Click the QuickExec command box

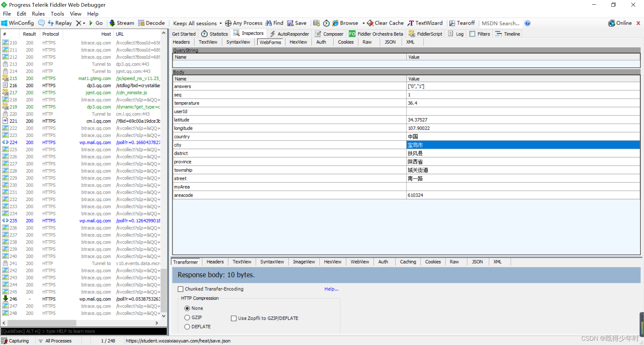(84, 331)
